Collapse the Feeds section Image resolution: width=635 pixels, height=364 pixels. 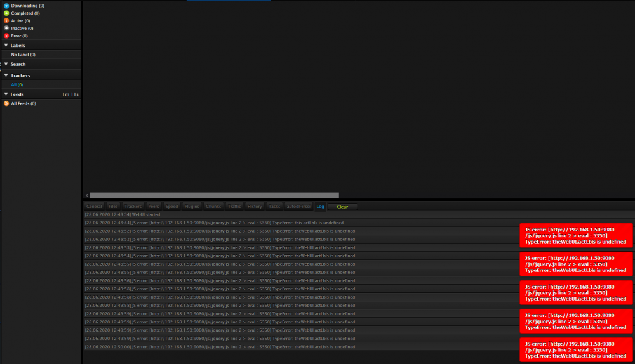coord(6,94)
